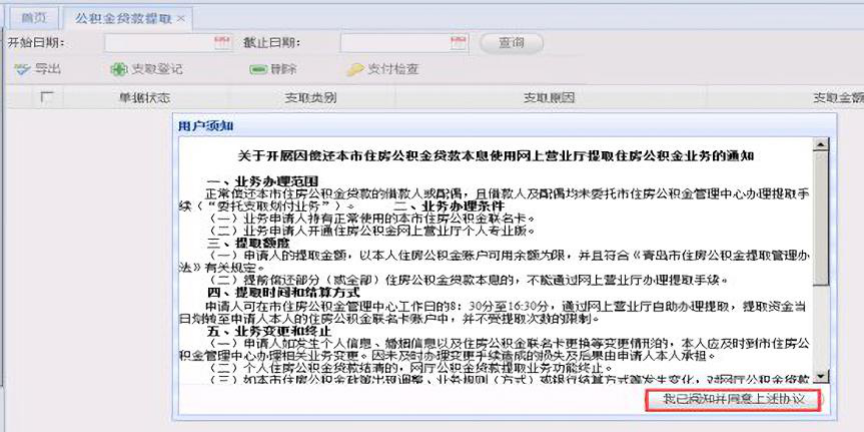The image size is (864, 432).
Task: Select the 删除 toolbar label
Action: 283,69
